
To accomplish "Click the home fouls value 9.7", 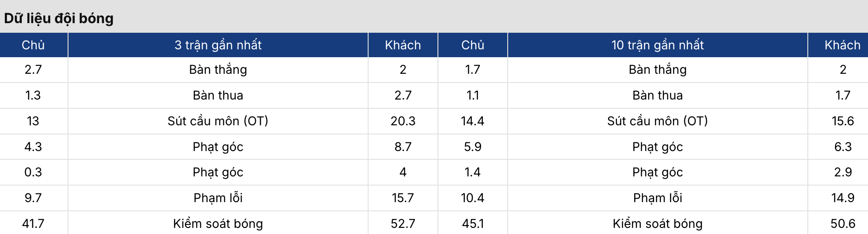I will 33,198.
